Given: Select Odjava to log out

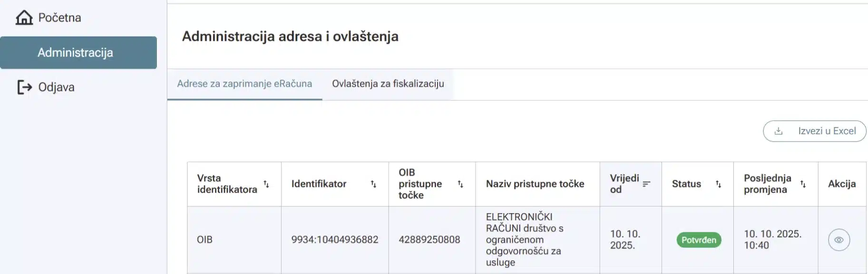Looking at the screenshot, I should 56,87.
